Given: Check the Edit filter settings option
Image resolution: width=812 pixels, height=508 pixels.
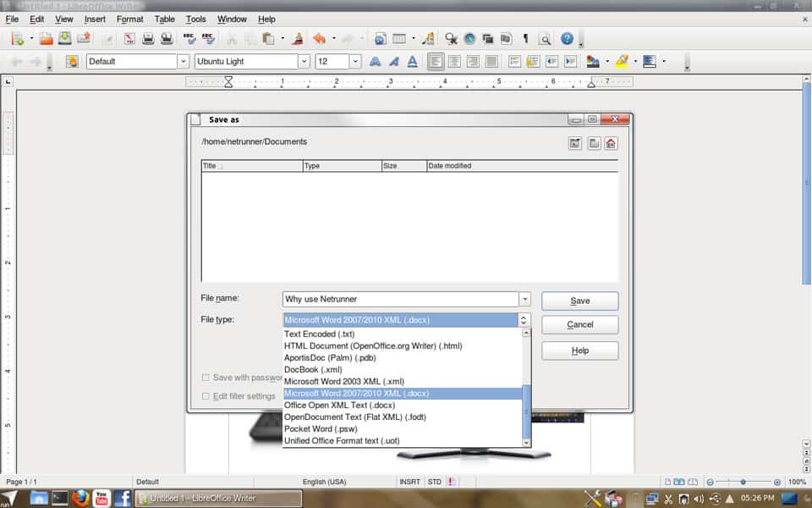Looking at the screenshot, I should click(206, 396).
